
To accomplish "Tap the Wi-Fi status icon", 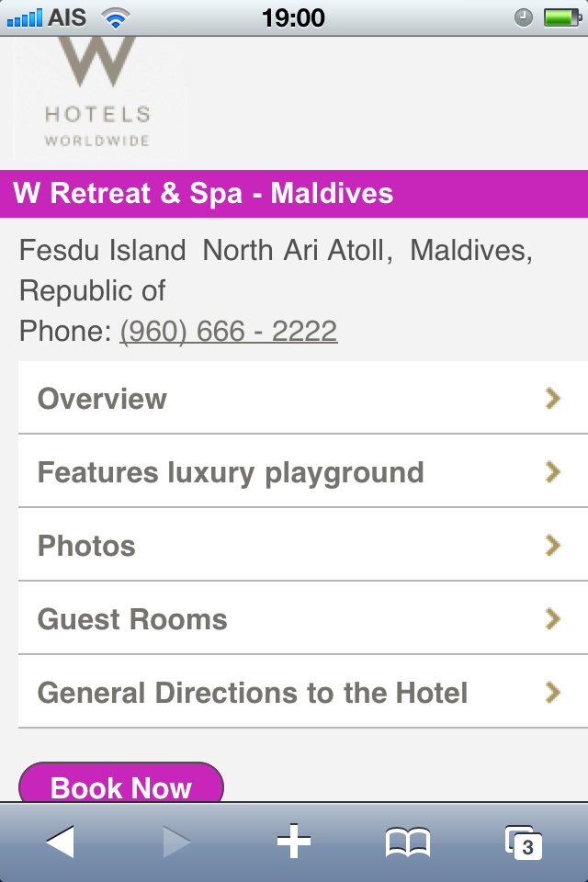I will pyautogui.click(x=116, y=17).
